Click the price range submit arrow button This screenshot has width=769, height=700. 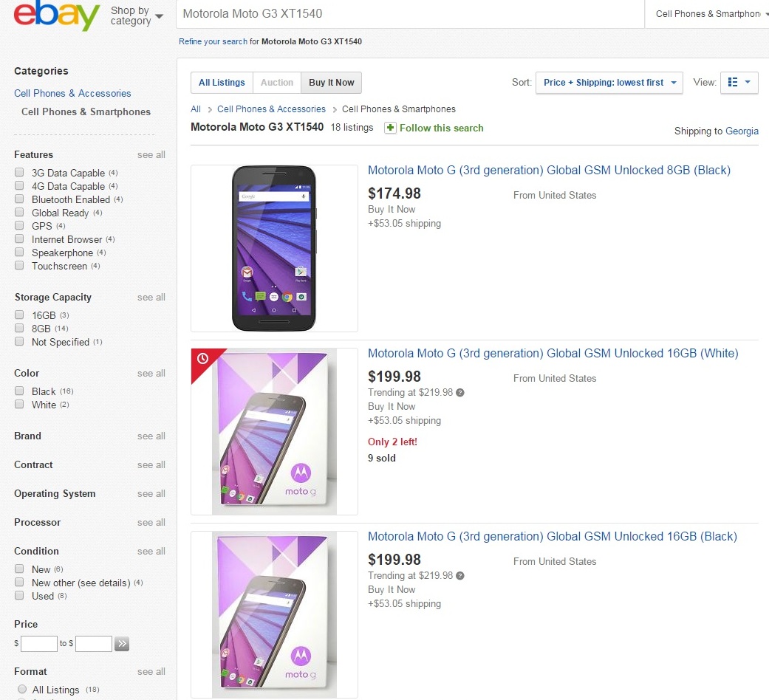[122, 644]
